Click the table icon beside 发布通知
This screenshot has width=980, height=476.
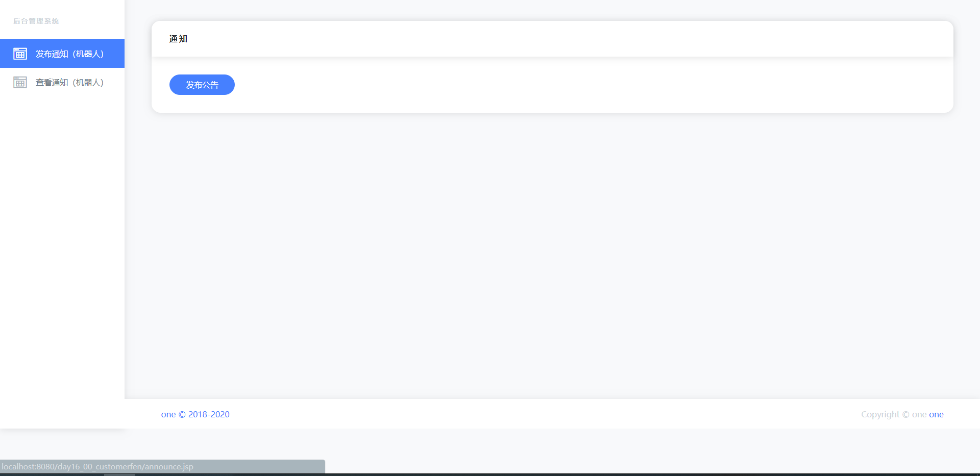coord(20,54)
